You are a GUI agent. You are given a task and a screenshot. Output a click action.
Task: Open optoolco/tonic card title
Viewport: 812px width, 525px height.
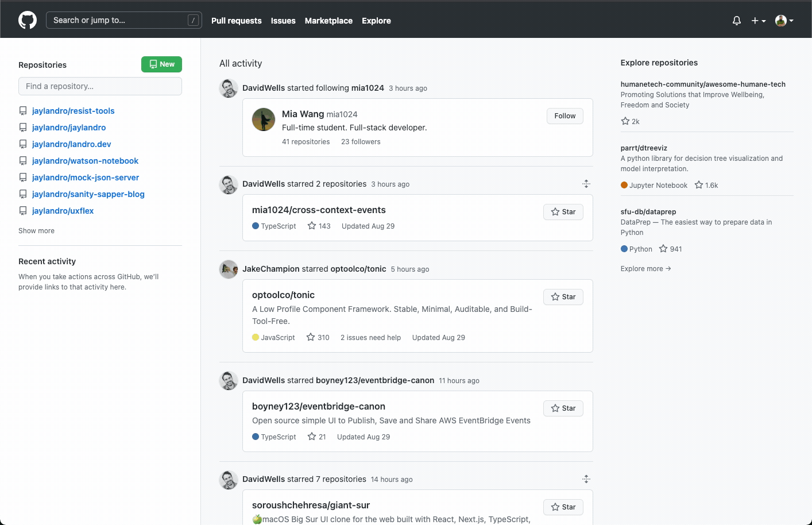tap(283, 295)
